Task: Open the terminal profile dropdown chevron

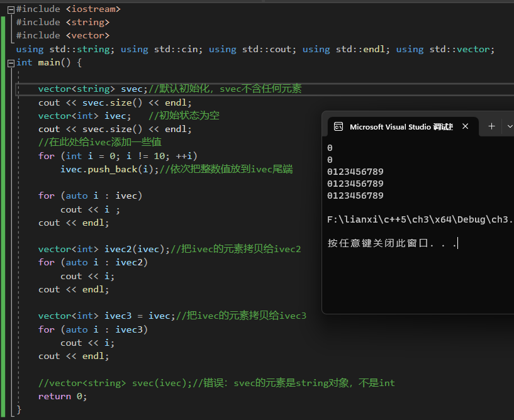Action: [509, 126]
